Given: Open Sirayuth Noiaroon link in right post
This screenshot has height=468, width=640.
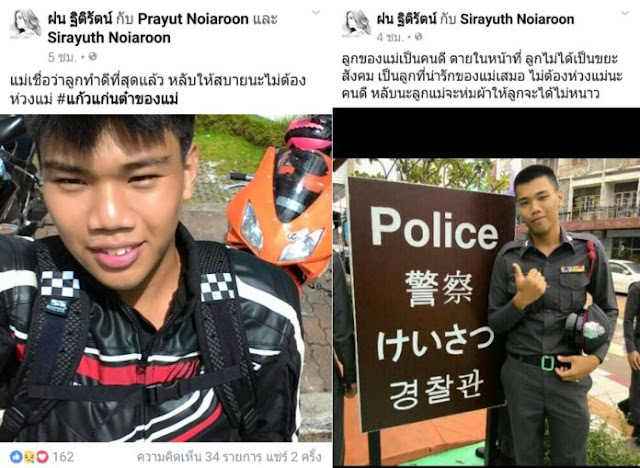Looking at the screenshot, I should pyautogui.click(x=517, y=19).
